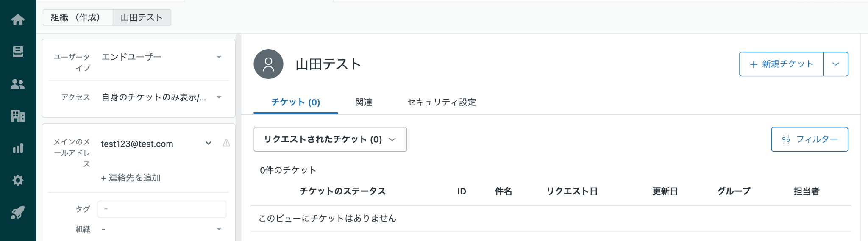The width and height of the screenshot is (868, 241).
Task: Click the 連絡先を追加 link
Action: point(131,178)
